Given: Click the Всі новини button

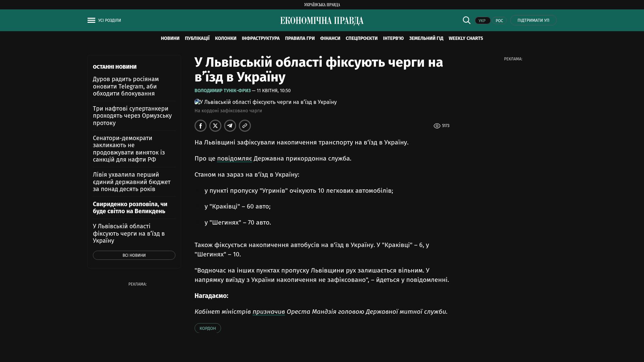Looking at the screenshot, I should coord(134,255).
